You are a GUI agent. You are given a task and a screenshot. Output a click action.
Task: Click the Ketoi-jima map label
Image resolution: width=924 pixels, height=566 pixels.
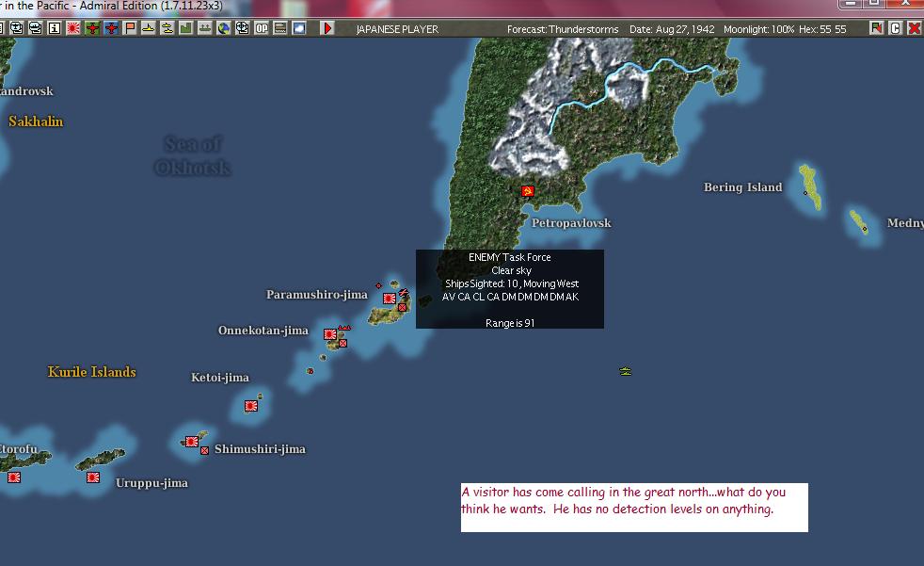(x=220, y=378)
